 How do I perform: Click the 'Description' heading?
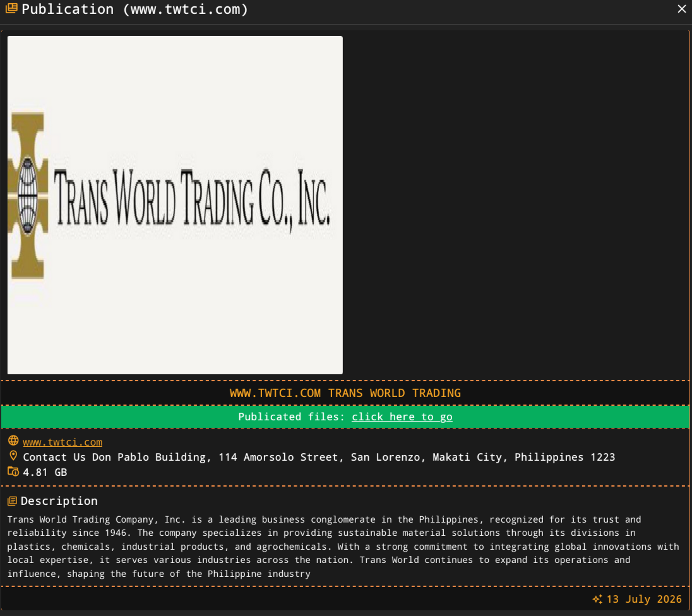[59, 501]
